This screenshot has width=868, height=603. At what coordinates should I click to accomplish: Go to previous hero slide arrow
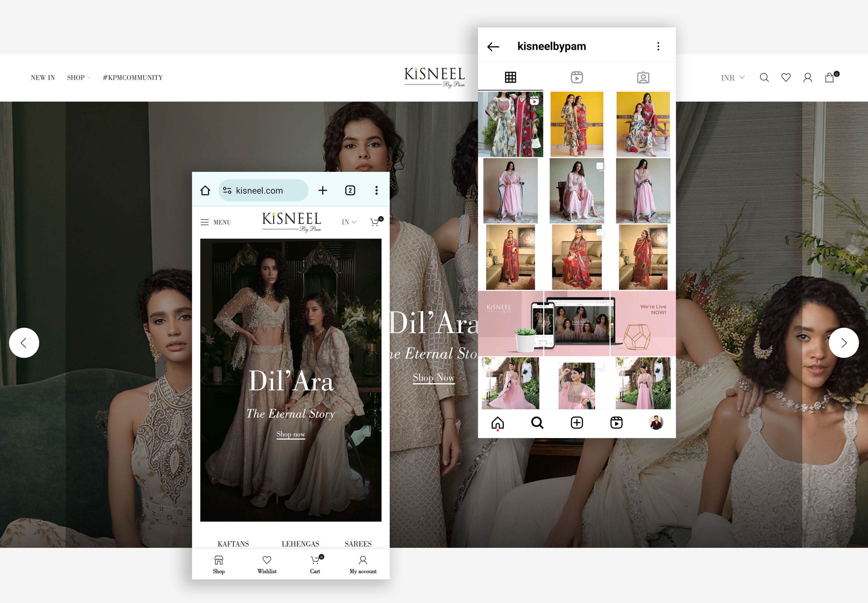(24, 343)
